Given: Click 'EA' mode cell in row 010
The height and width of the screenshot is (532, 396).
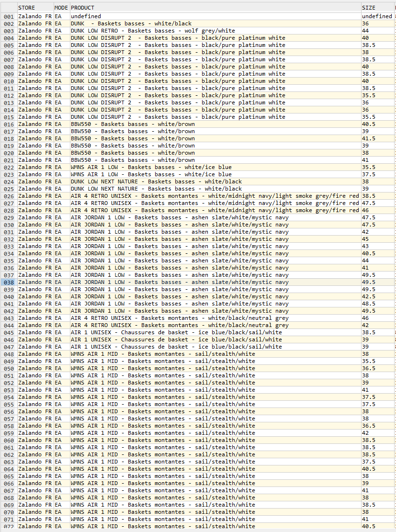Looking at the screenshot, I should (x=61, y=81).
